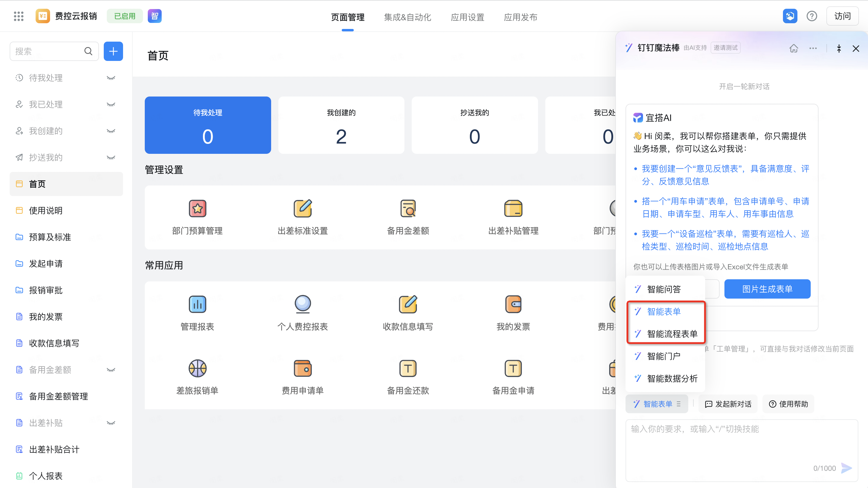Open the 管理报表 icon
Viewport: 868px width, 488px height.
[198, 304]
